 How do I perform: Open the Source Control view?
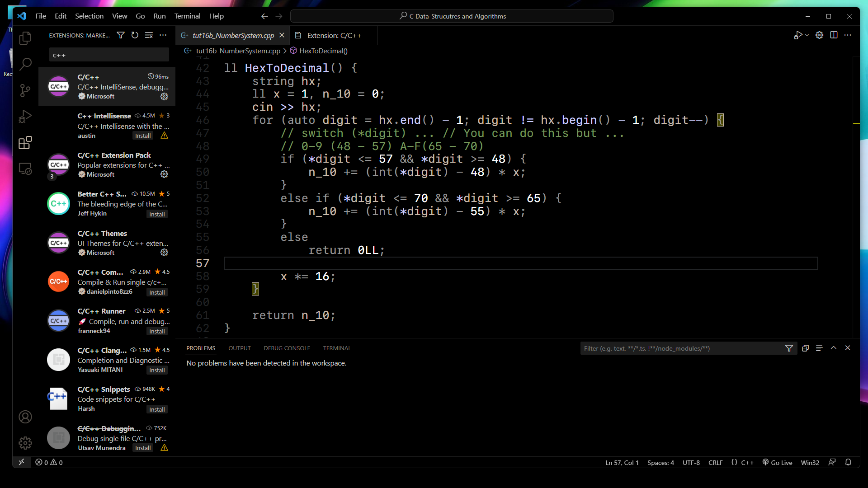25,90
